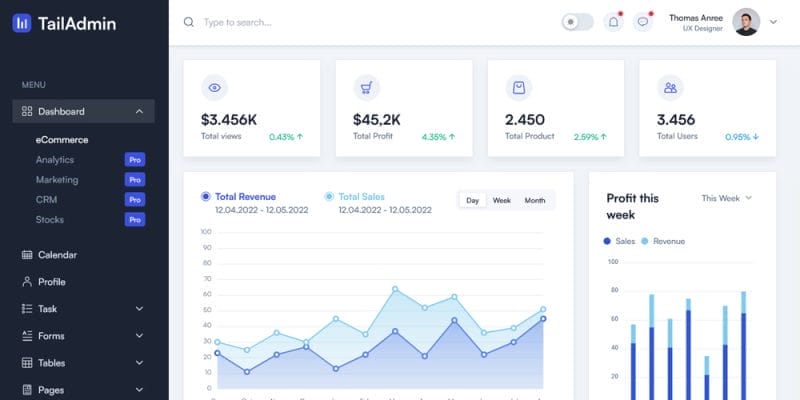This screenshot has height=400, width=800.
Task: Open the eCommerce dashboard item
Action: point(62,140)
